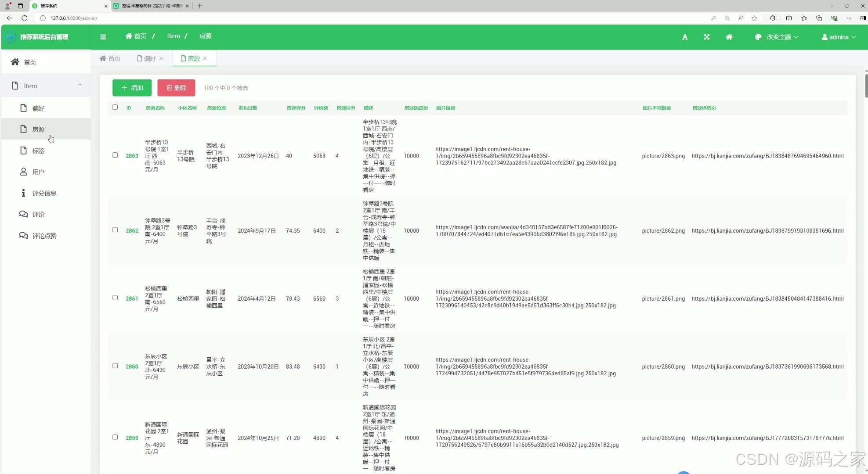The height and width of the screenshot is (474, 868).
Task: Open 评分信息 in the sidebar
Action: click(x=44, y=193)
